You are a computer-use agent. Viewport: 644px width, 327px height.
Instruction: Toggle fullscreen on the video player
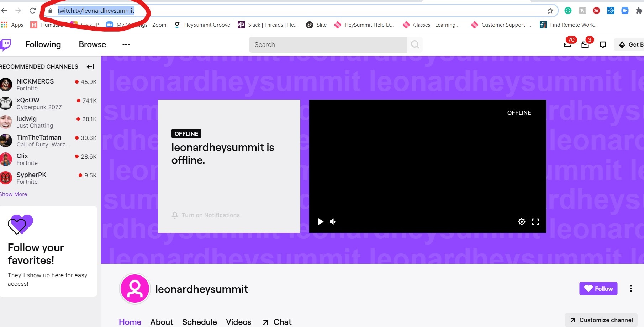coord(535,221)
